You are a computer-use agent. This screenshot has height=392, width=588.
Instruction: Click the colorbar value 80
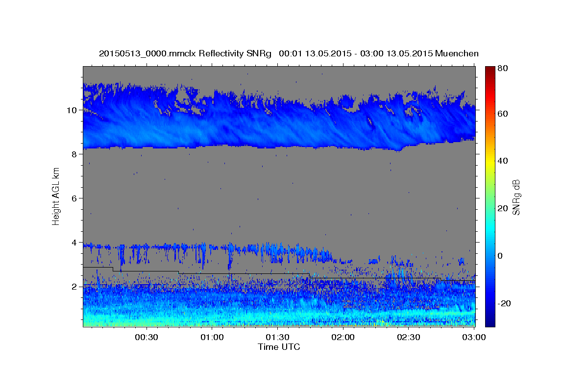[x=502, y=69]
